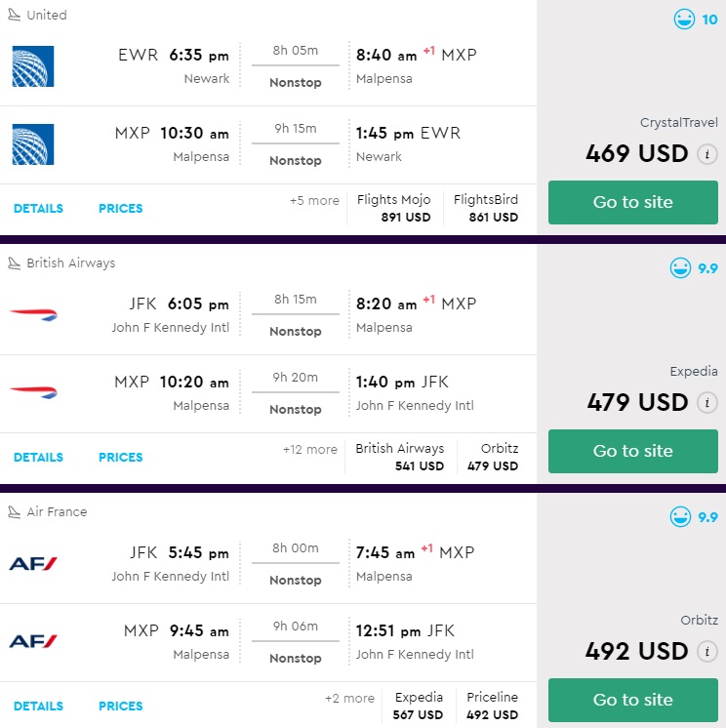Select the Priceline 492 USD offer

492,707
